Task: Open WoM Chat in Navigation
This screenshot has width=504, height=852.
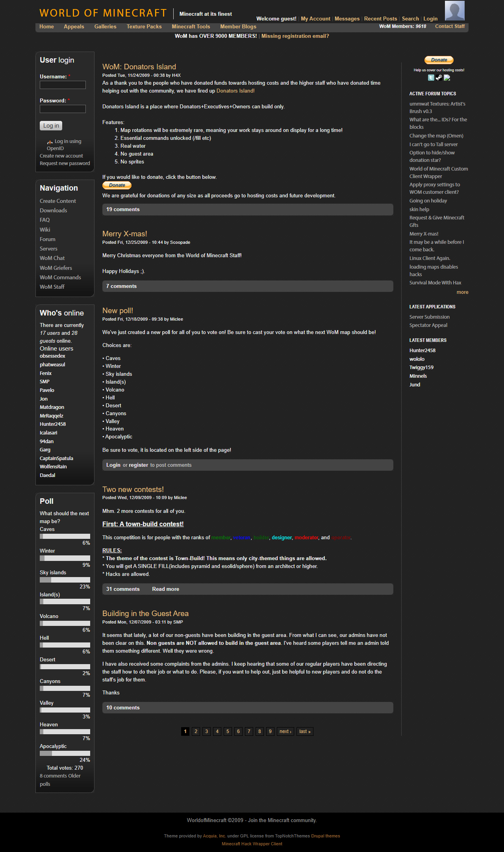Action: point(52,258)
